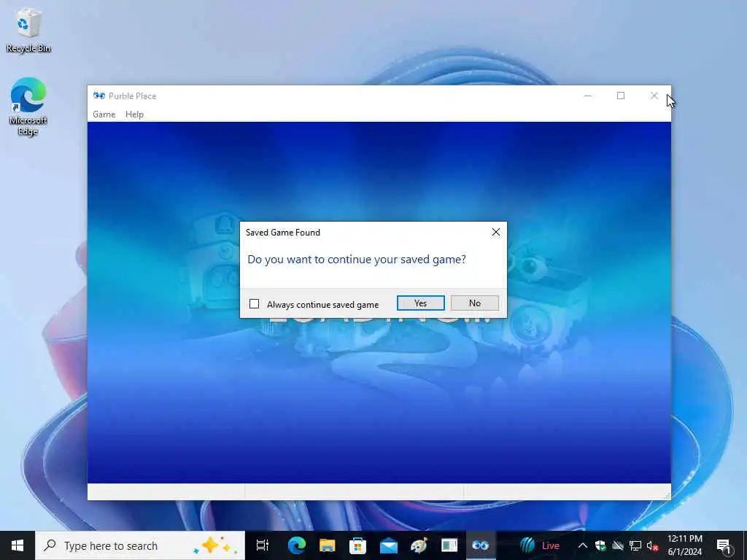Close the Purble Place window
The height and width of the screenshot is (560, 747).
coord(654,96)
